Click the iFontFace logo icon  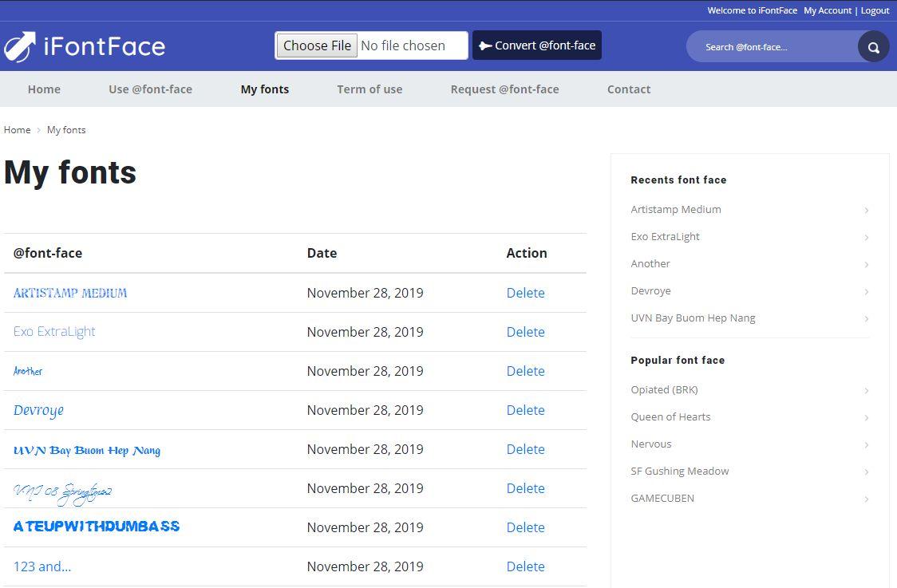coord(20,46)
